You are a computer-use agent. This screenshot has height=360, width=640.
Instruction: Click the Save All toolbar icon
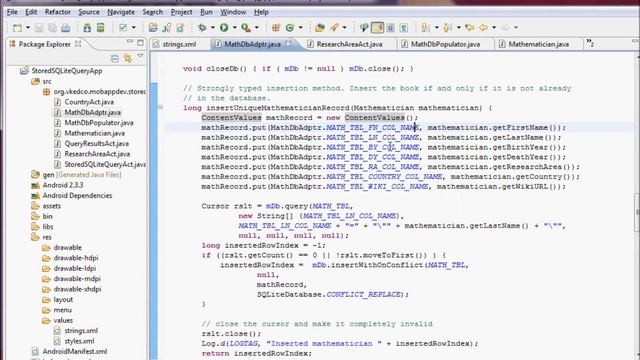(x=52, y=28)
